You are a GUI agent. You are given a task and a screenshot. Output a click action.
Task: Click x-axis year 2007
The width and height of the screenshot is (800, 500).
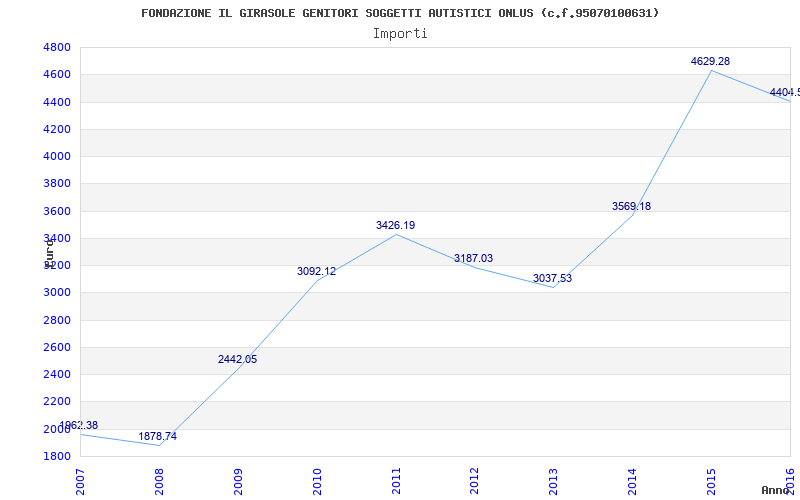(80, 482)
